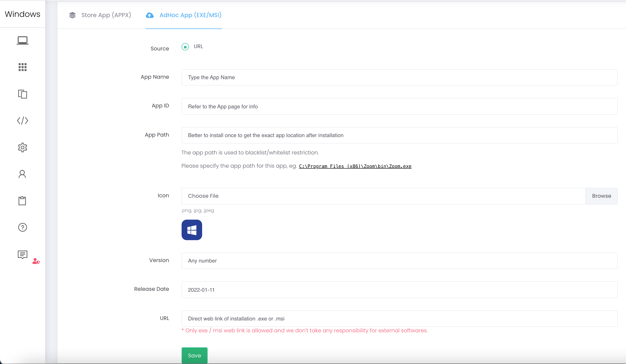Click the red exe/msi disclaimer text
This screenshot has height=364, width=626.
point(305,330)
